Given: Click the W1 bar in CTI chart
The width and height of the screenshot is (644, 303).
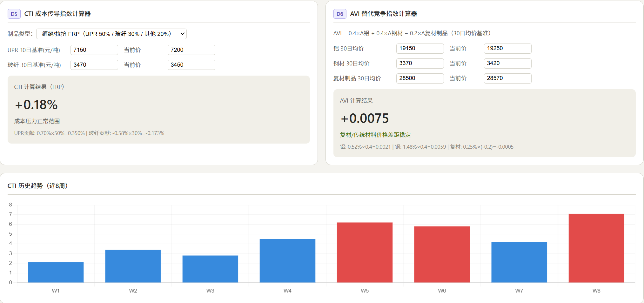Looking at the screenshot, I should pos(56,272).
